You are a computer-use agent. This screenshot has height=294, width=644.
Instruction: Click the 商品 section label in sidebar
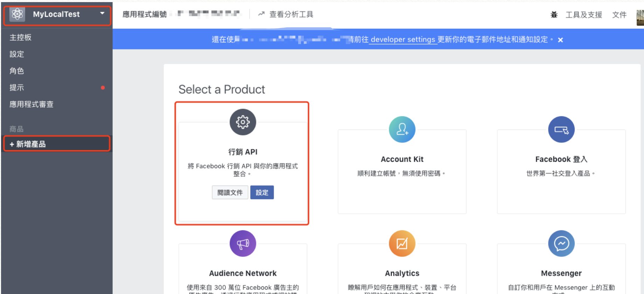[16, 129]
